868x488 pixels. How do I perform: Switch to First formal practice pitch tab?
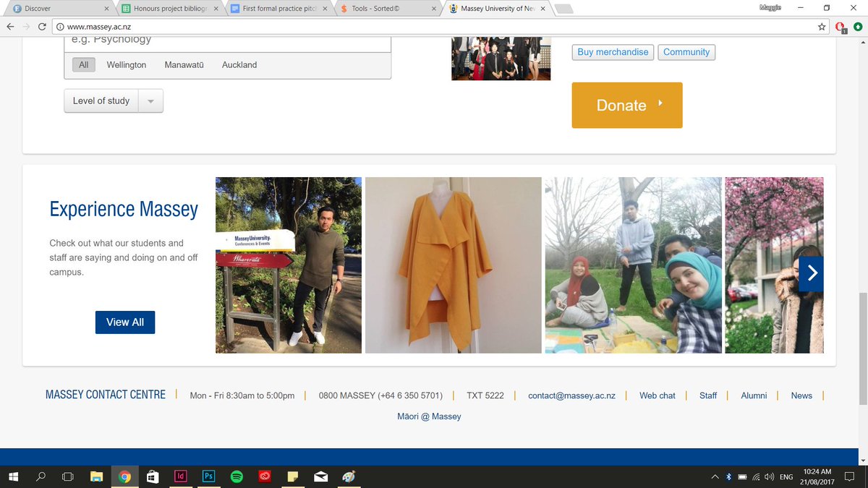278,9
